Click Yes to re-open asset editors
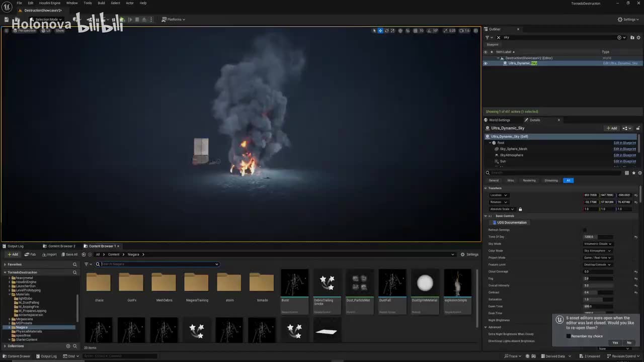The image size is (644, 362). (615, 343)
